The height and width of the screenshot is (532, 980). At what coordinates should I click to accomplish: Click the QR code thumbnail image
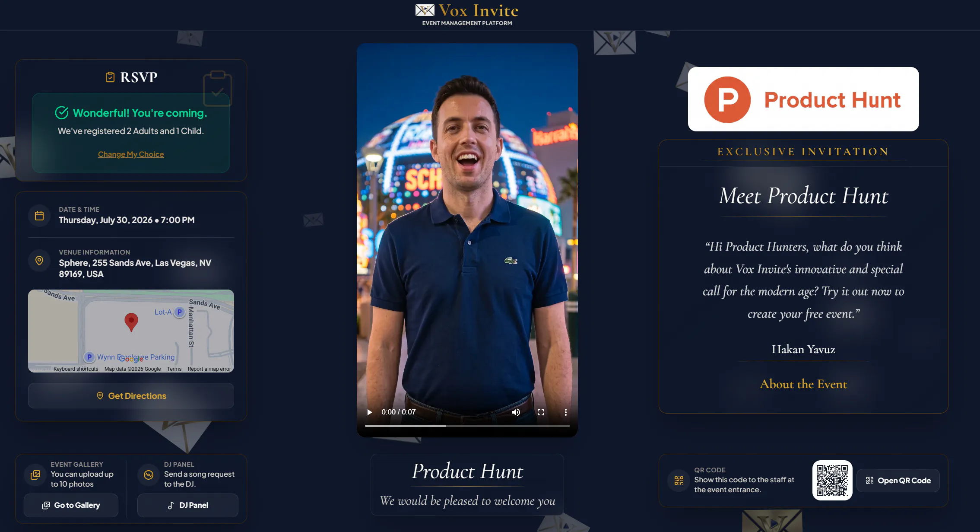832,481
